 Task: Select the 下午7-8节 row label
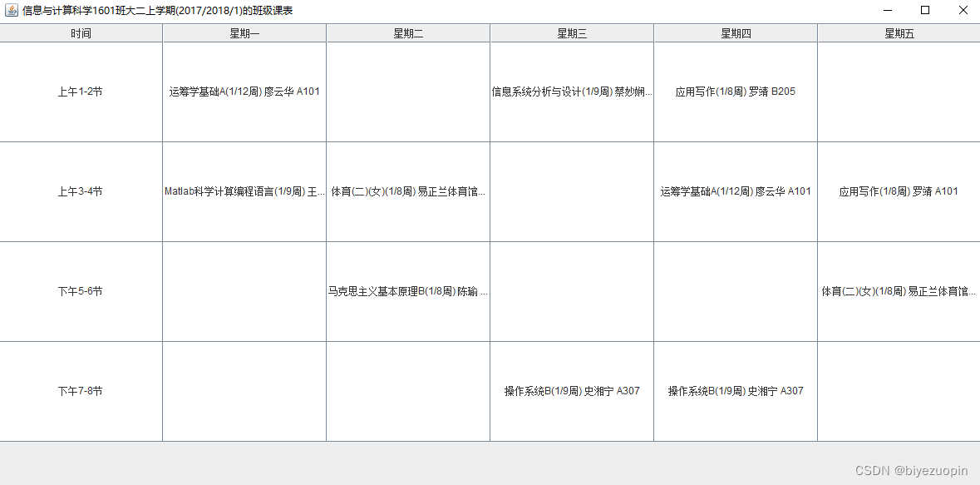(x=81, y=391)
